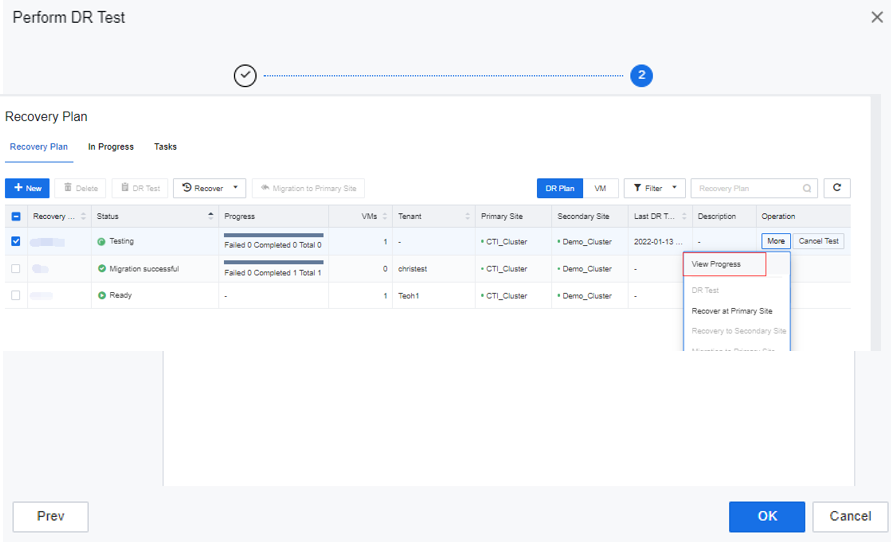This screenshot has width=895, height=547.
Task: Select the VM view toggle
Action: pyautogui.click(x=600, y=188)
